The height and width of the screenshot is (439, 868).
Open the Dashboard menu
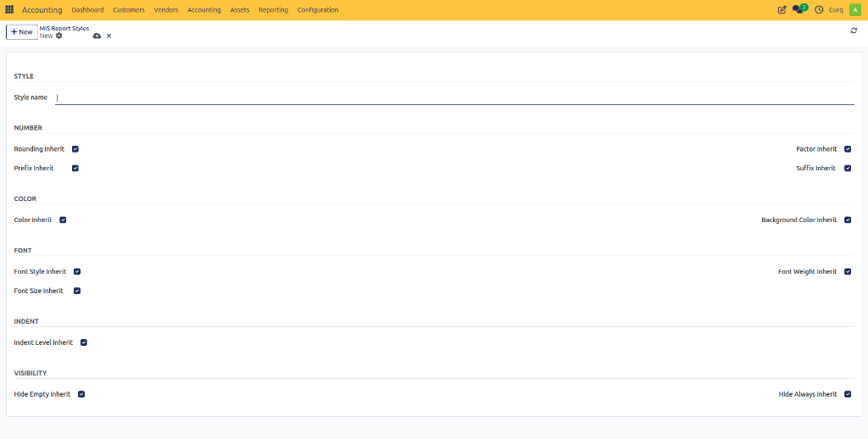click(x=87, y=10)
